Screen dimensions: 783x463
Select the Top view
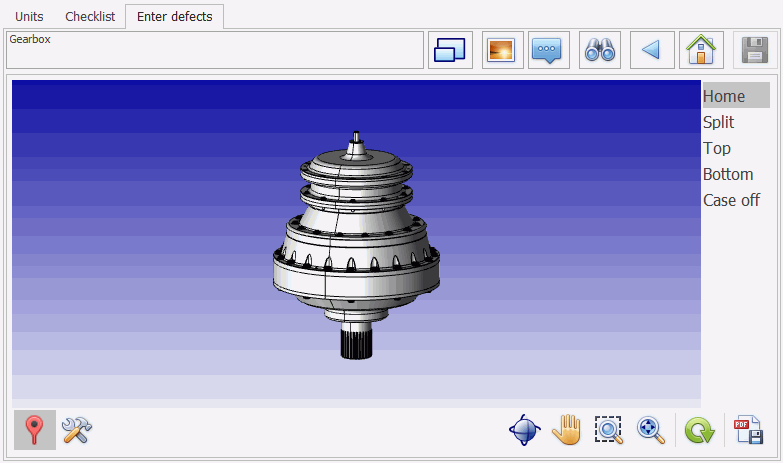(717, 148)
